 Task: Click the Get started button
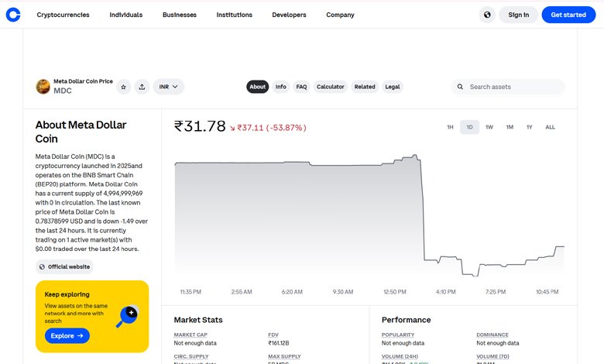pyautogui.click(x=568, y=15)
